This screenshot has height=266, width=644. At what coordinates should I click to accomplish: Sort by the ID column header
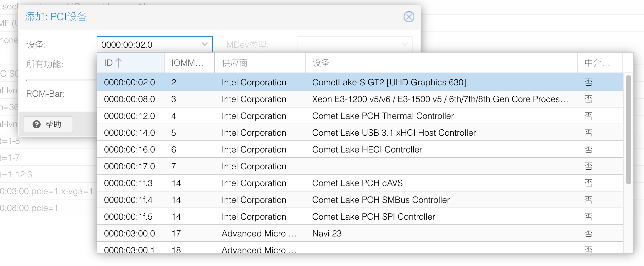coord(131,63)
